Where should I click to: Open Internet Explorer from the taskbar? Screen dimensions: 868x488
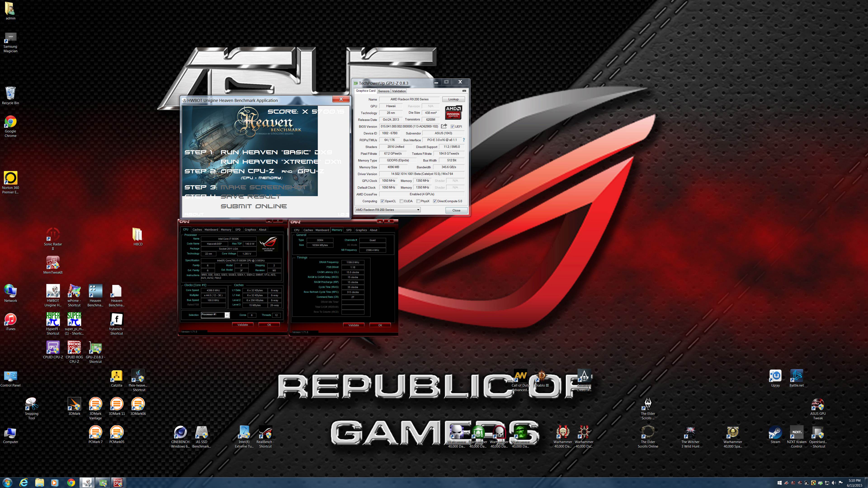[x=23, y=482]
